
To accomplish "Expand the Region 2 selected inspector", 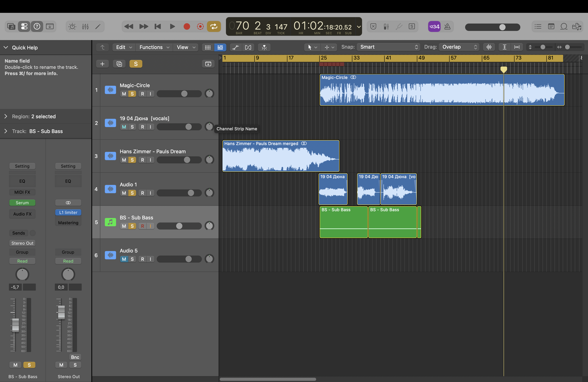I will coord(6,116).
